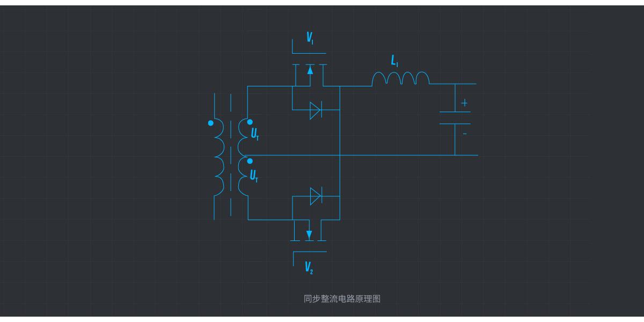
Task: Click the inductor coil symbol
Action: click(x=400, y=79)
